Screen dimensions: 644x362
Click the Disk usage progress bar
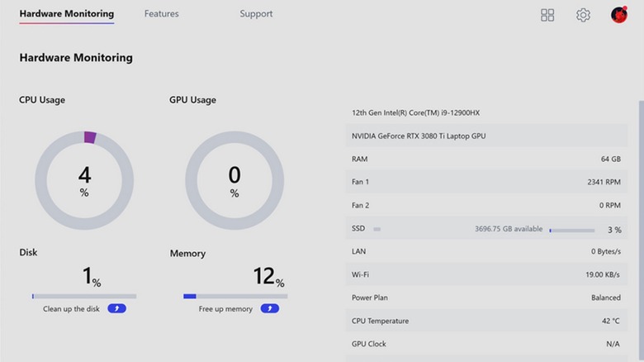coord(84,296)
